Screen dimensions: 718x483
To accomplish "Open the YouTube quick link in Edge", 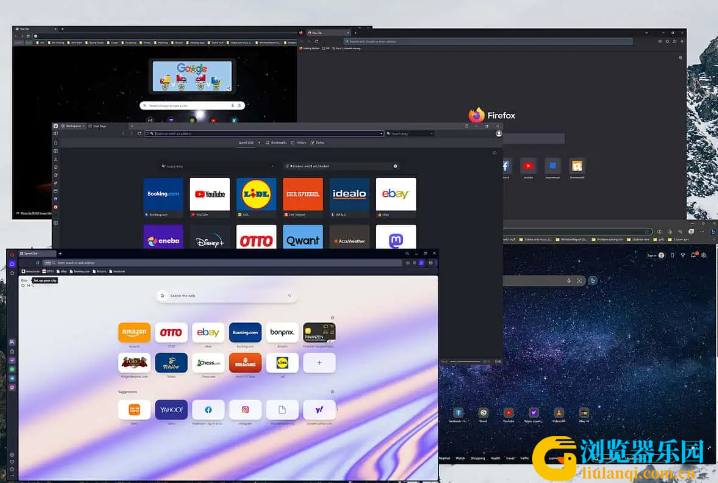I will (508, 414).
